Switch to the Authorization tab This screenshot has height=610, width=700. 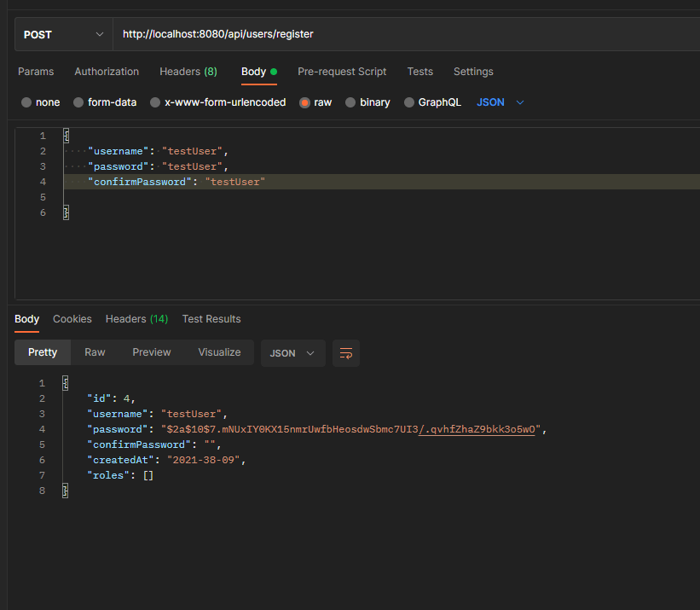click(106, 72)
